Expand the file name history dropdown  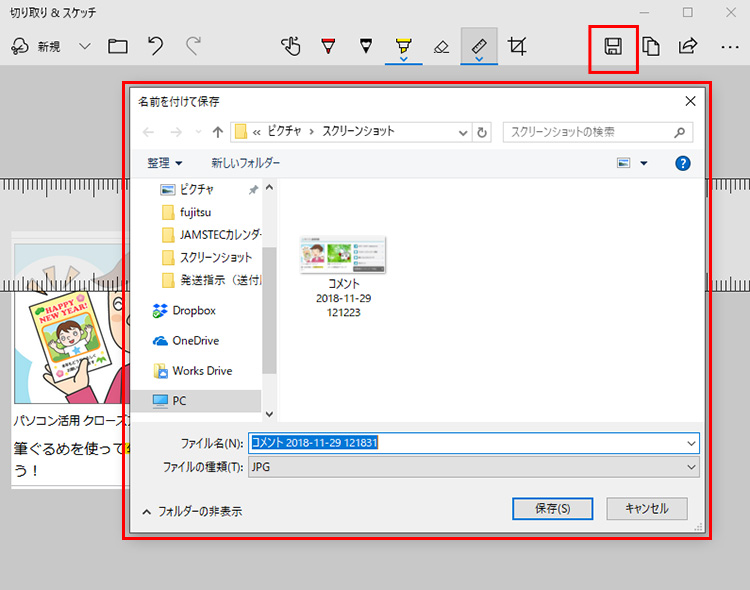point(691,443)
